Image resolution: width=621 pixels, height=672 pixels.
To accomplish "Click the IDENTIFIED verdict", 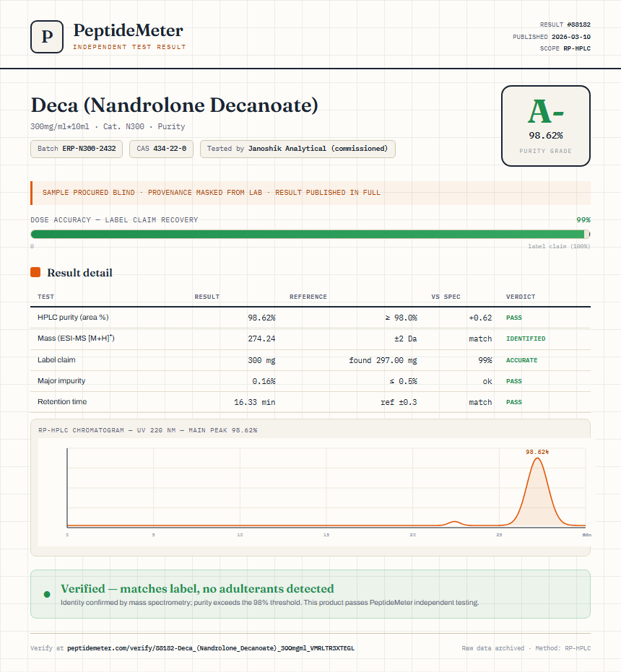I will coord(526,339).
